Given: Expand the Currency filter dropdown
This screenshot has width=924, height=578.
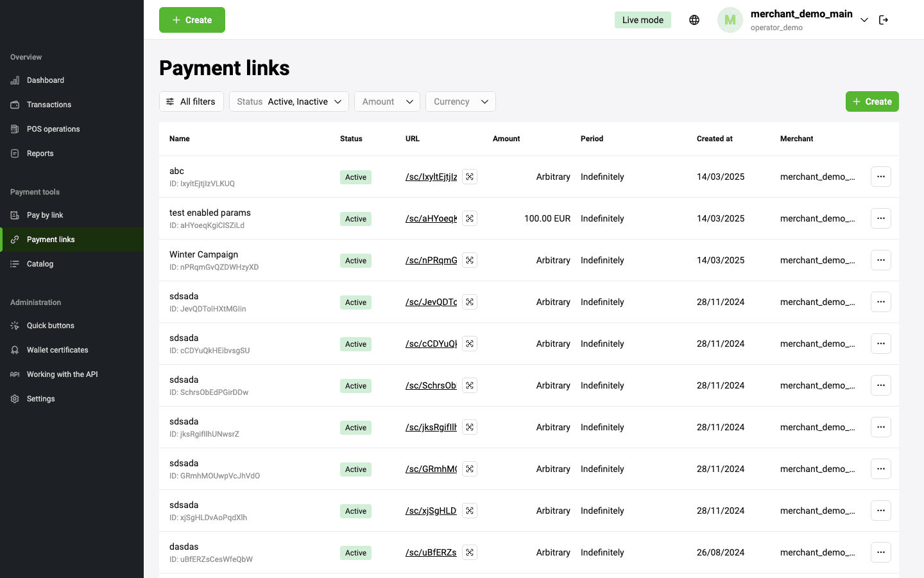Looking at the screenshot, I should point(460,101).
